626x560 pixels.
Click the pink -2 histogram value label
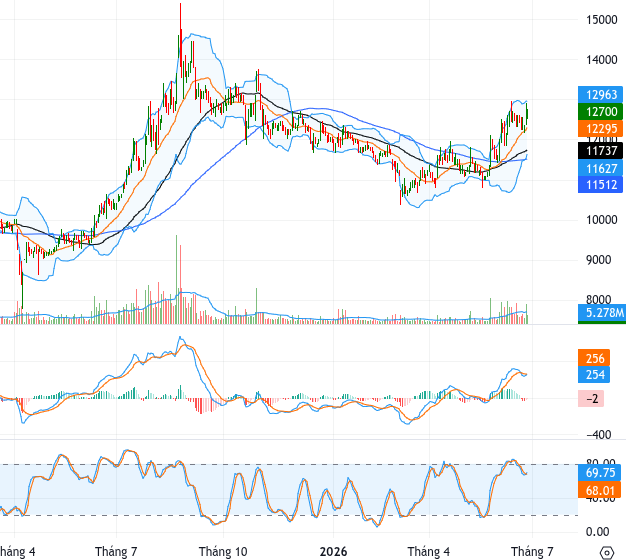click(x=591, y=398)
